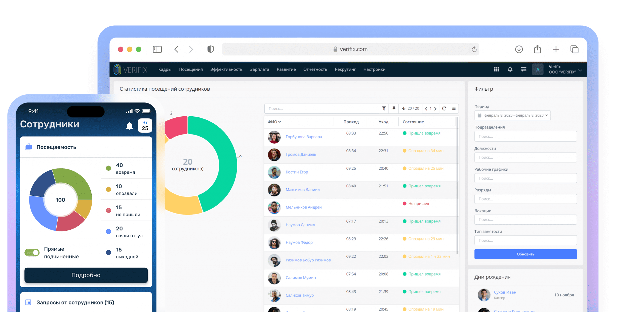This screenshot has height=312, width=644.
Task: Tap the Посещаемость briefcase icon
Action: 28,147
